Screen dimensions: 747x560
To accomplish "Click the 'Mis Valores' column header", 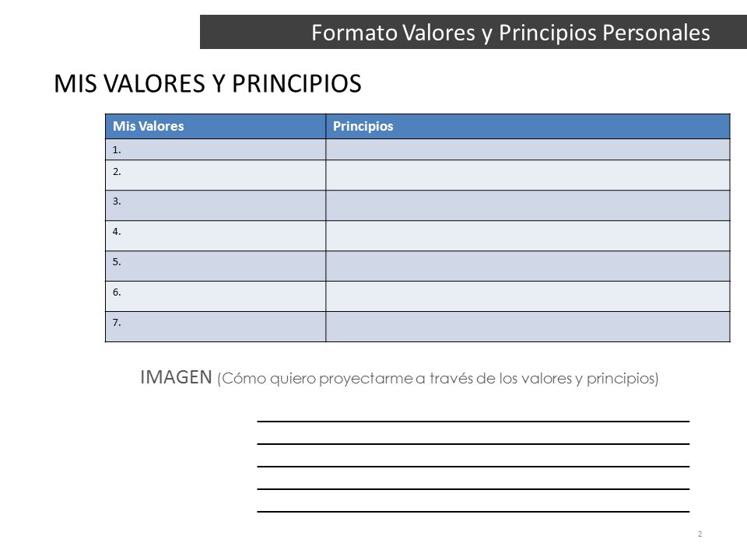I will (x=216, y=126).
